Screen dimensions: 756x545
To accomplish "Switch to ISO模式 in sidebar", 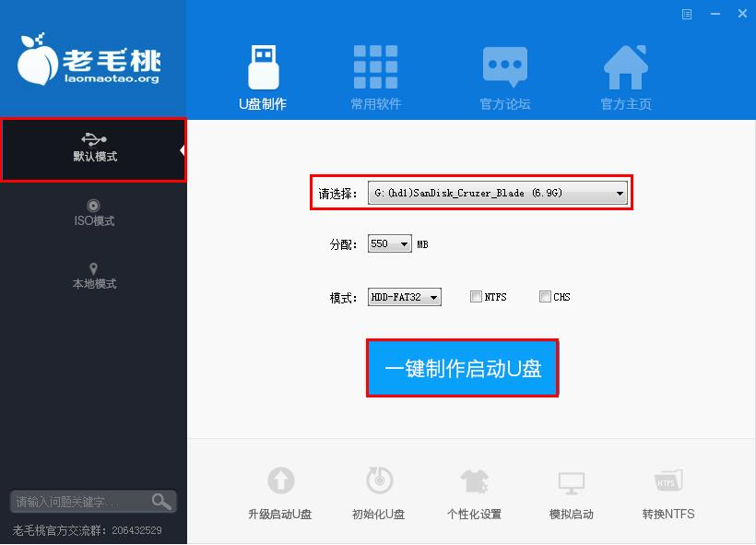I will tap(94, 213).
